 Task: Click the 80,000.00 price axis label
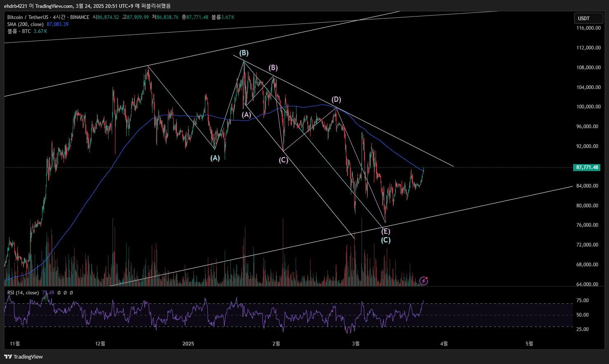tap(587, 206)
